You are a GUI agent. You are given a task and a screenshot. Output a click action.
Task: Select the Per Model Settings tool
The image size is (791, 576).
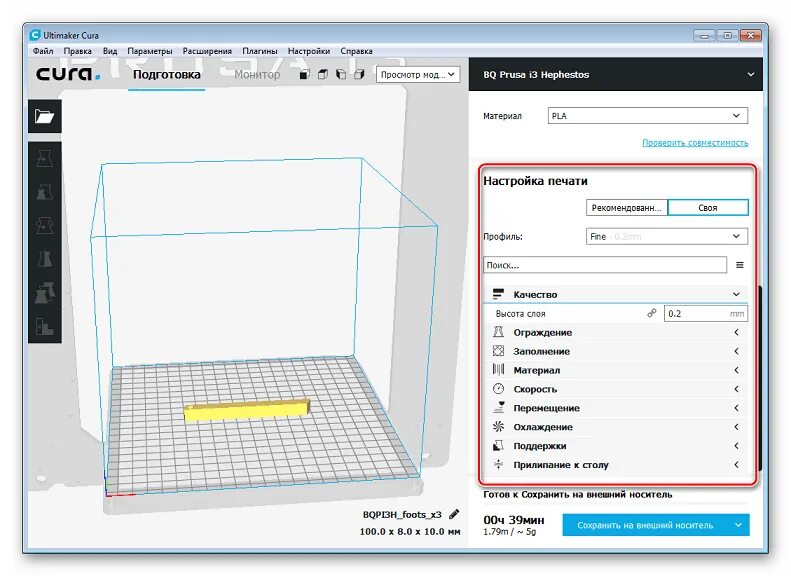(44, 293)
